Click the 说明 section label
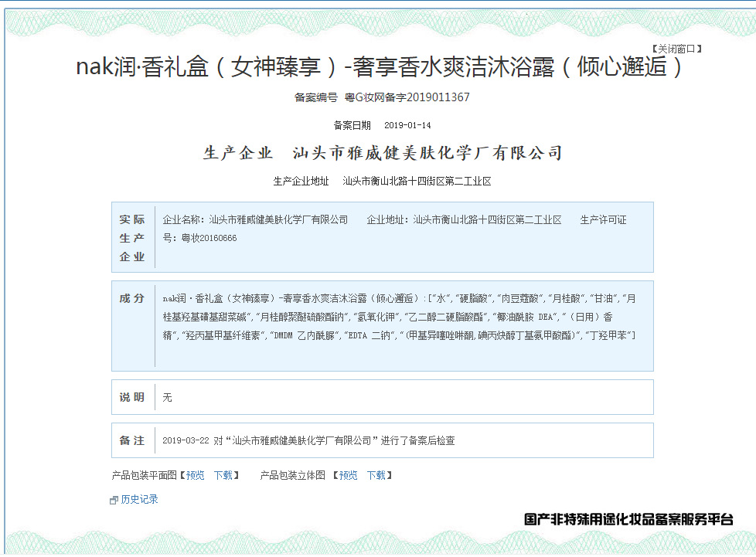756x557 pixels. 132,397
